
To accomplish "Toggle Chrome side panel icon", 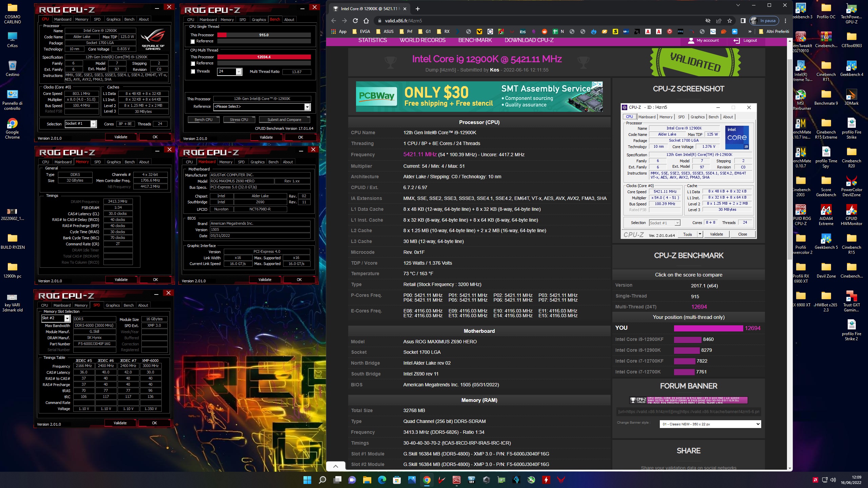I will pyautogui.click(x=743, y=21).
